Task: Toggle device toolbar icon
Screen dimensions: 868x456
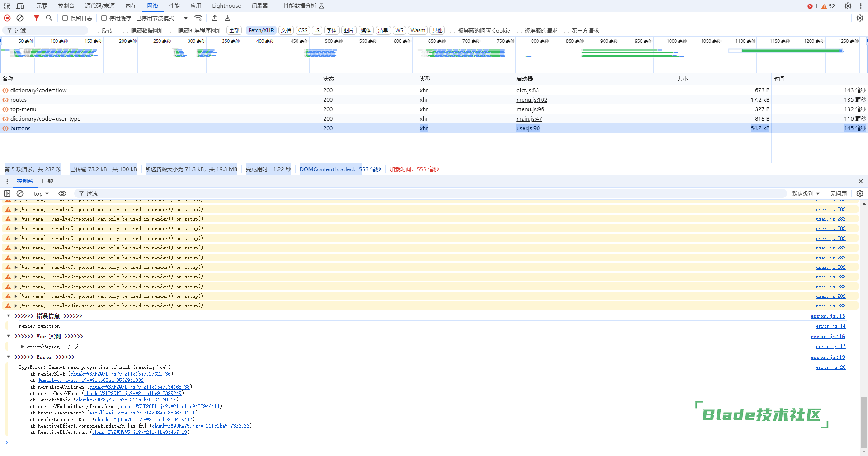Action: (20, 6)
